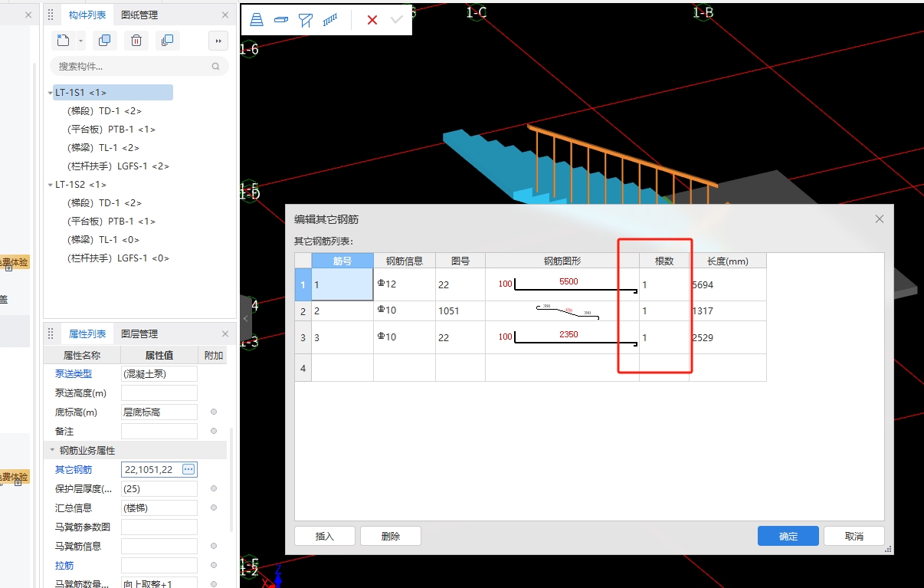Toggle the 底标高(m) additional radio
The width and height of the screenshot is (924, 588).
(214, 412)
